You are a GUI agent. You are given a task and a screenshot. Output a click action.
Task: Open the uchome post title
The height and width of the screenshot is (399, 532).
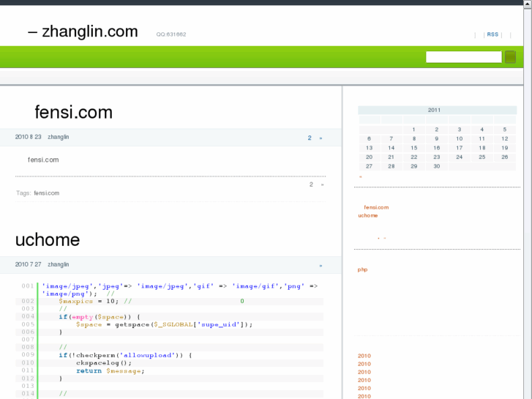(x=48, y=239)
